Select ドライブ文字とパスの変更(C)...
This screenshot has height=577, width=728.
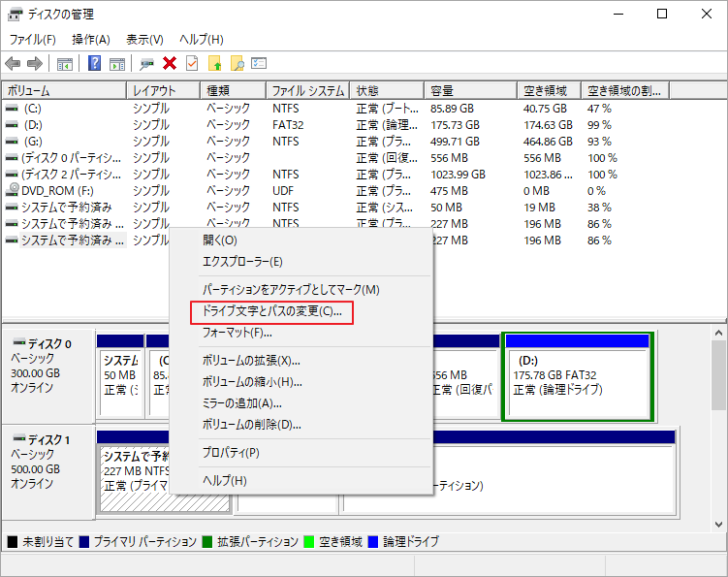[301, 311]
